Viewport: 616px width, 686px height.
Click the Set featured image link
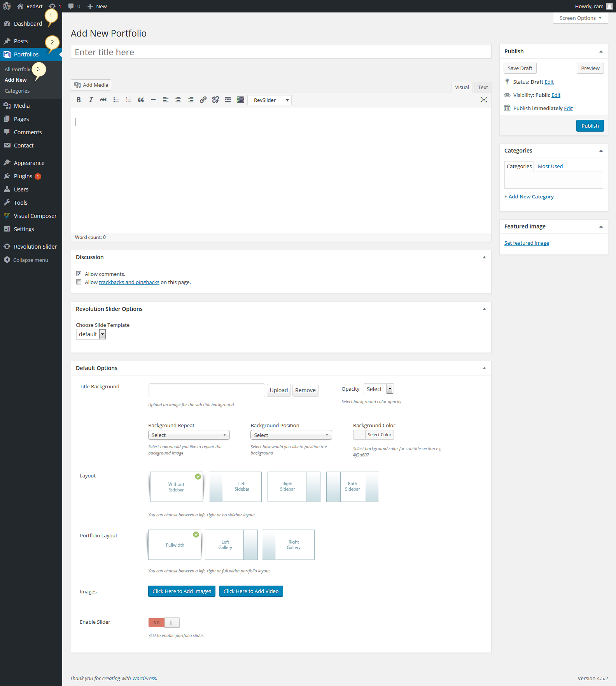pos(527,243)
